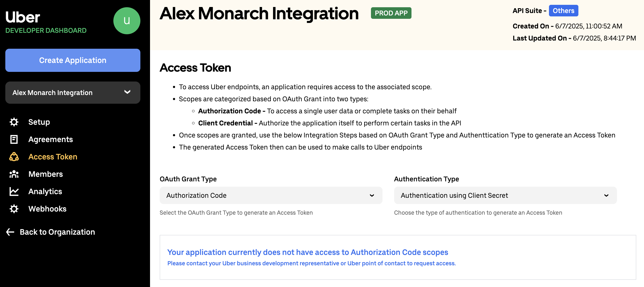Open the OAuth Grant Type dropdown
This screenshot has height=287, width=644.
(271, 195)
